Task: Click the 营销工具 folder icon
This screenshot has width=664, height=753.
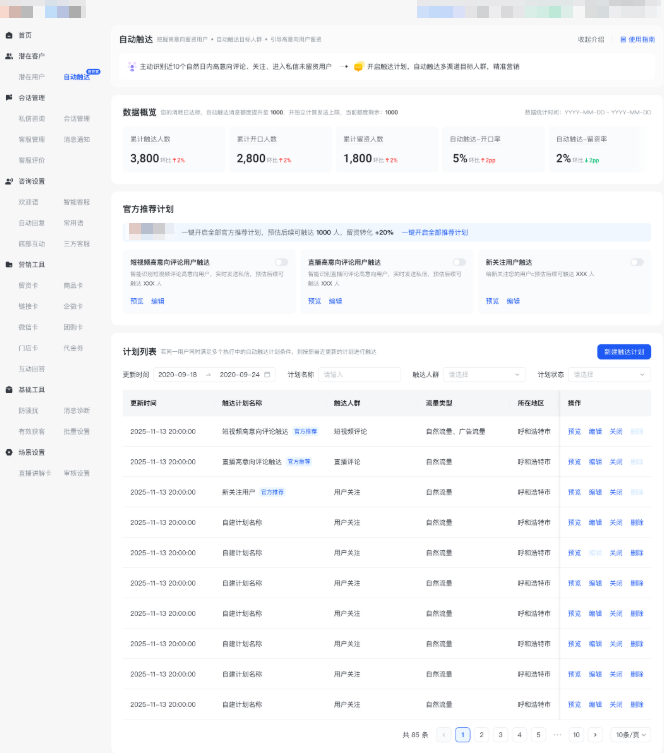Action: (x=10, y=264)
